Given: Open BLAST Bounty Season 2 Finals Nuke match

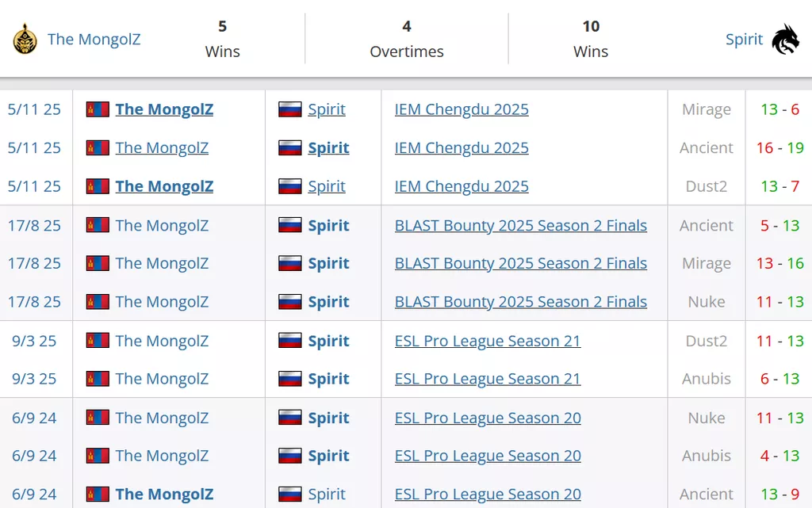Looking at the screenshot, I should coord(520,302).
